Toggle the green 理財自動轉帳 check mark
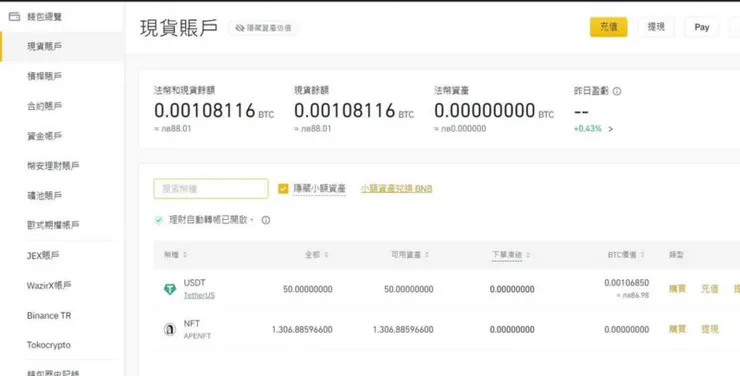 (159, 220)
